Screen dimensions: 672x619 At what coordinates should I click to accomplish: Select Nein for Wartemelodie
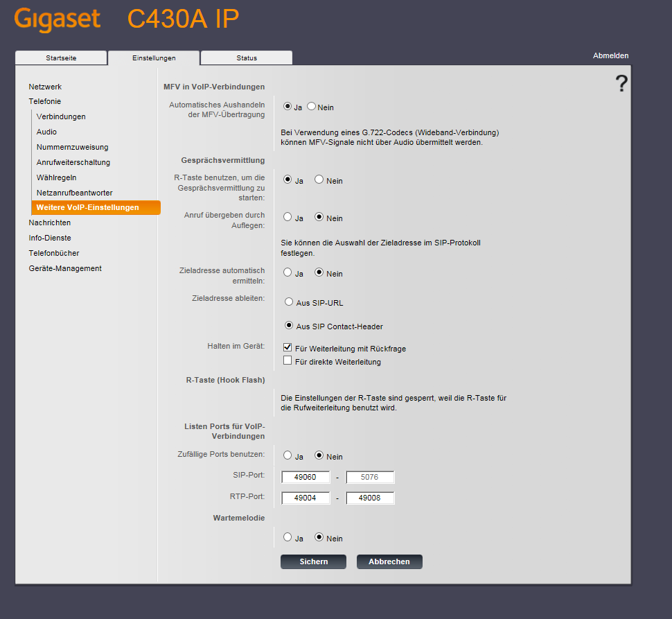coord(319,537)
